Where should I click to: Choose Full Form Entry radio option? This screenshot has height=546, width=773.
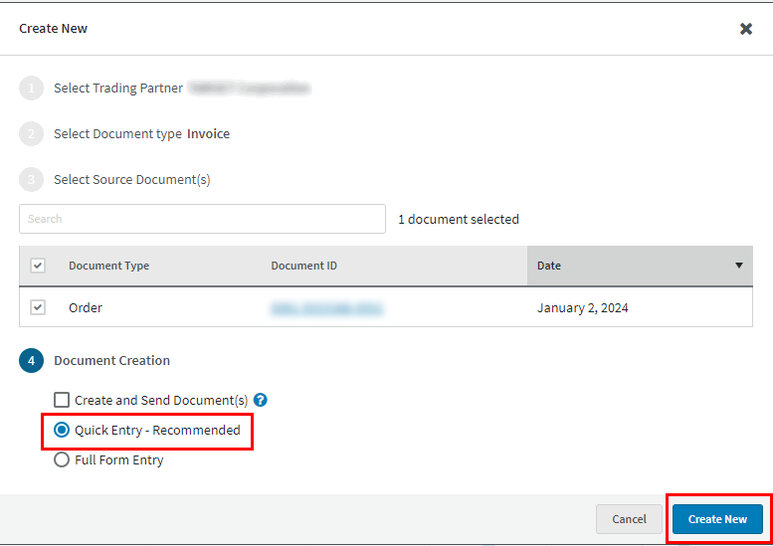tap(62, 460)
